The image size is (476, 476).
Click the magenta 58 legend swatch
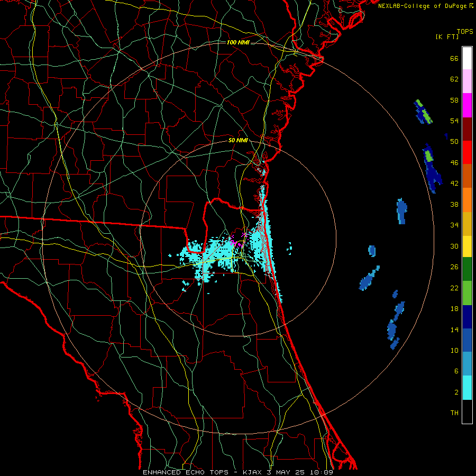[x=467, y=105]
